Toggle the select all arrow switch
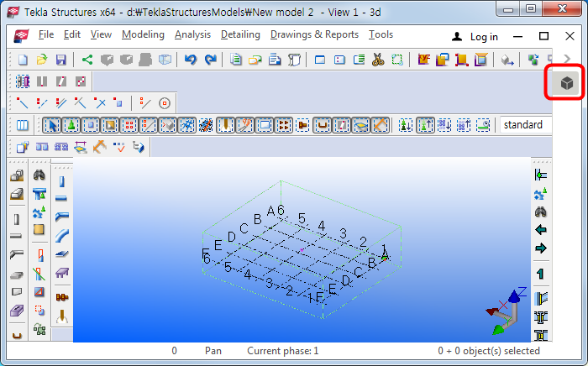Image resolution: width=588 pixels, height=366 pixels. coord(52,125)
